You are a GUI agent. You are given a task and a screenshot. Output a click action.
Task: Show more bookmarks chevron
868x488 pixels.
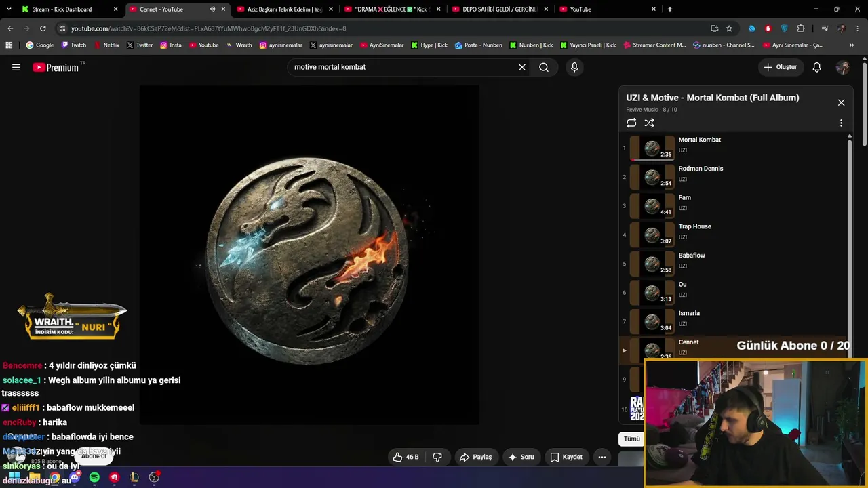pyautogui.click(x=852, y=45)
